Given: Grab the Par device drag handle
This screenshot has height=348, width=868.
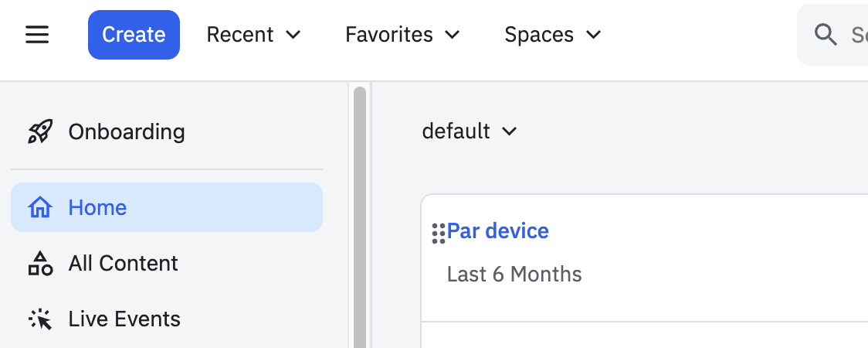Looking at the screenshot, I should (438, 233).
